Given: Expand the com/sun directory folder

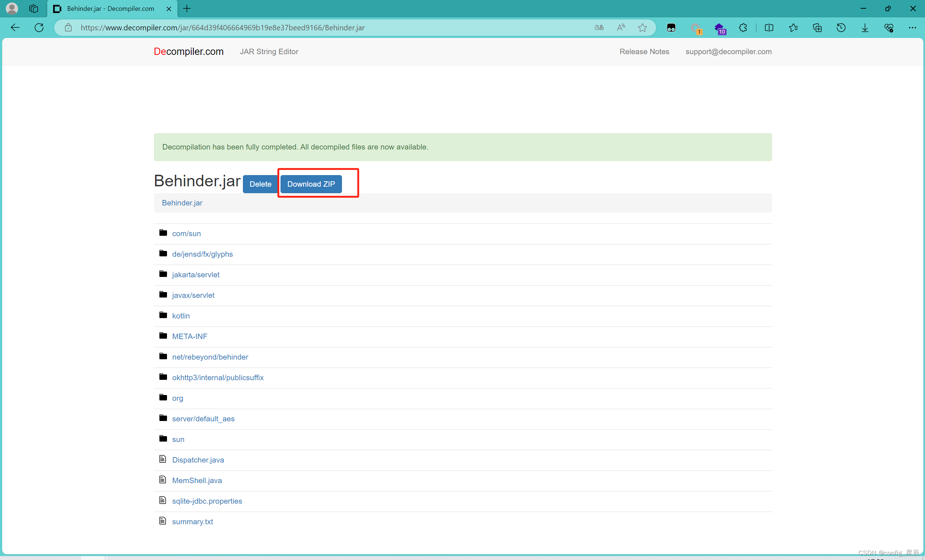Looking at the screenshot, I should click(x=186, y=233).
